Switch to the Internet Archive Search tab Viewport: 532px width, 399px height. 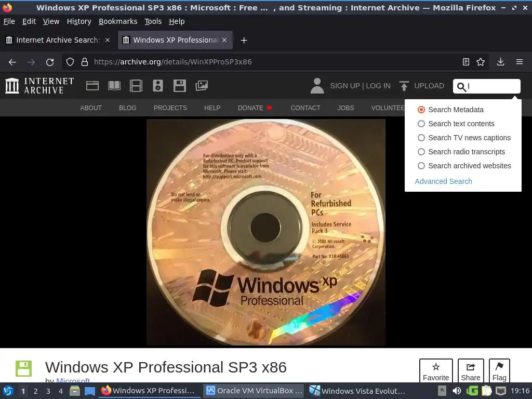point(58,40)
